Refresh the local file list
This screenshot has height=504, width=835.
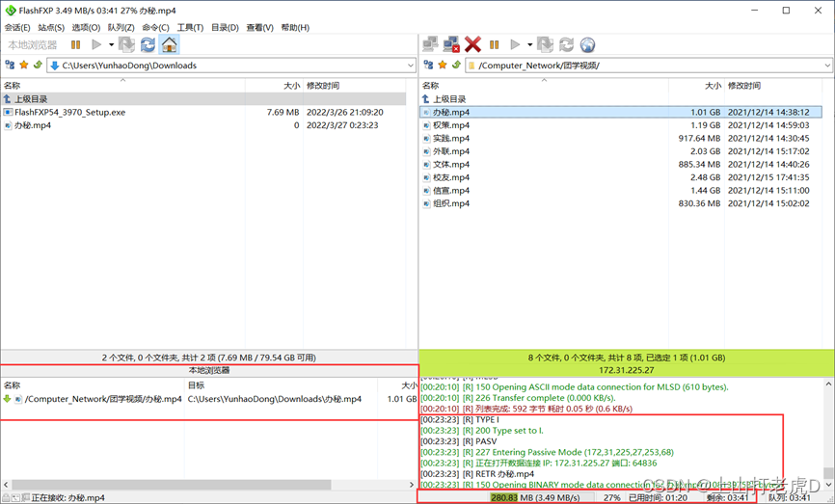148,44
